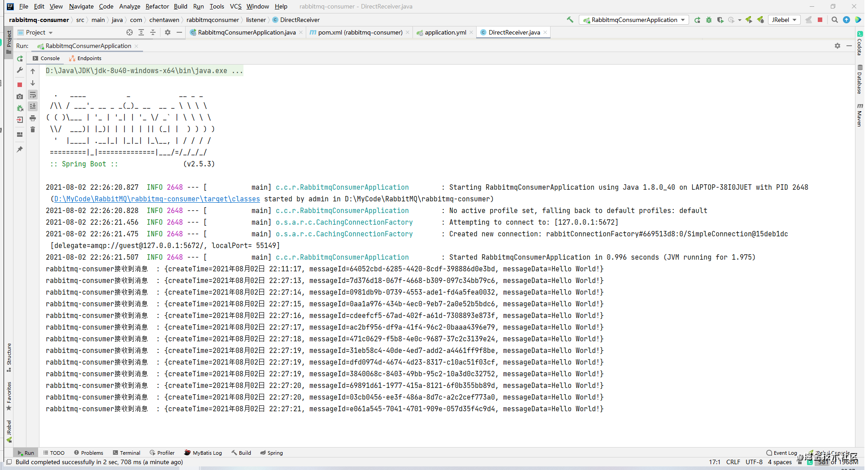The height and width of the screenshot is (470, 868).
Task: Open Problems tool window button
Action: (x=89, y=453)
